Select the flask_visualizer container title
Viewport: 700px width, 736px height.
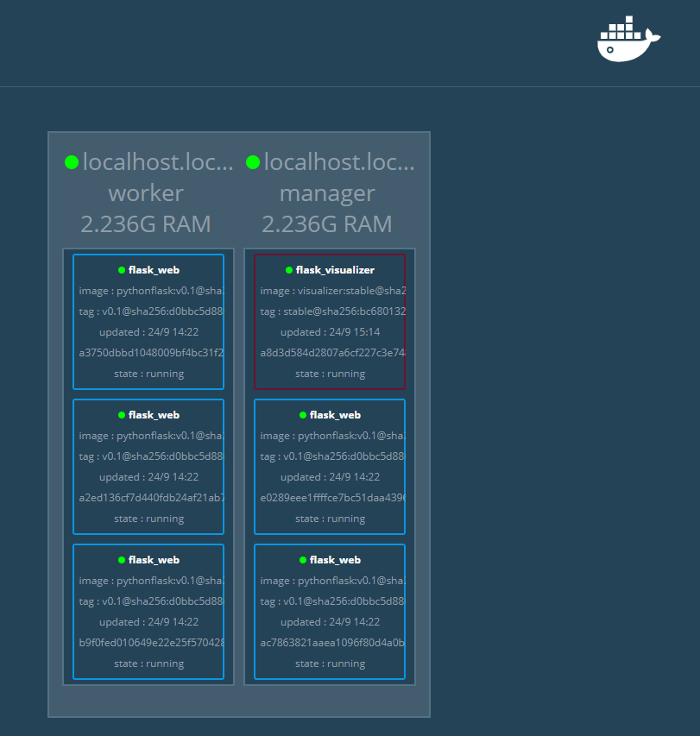[x=335, y=270]
